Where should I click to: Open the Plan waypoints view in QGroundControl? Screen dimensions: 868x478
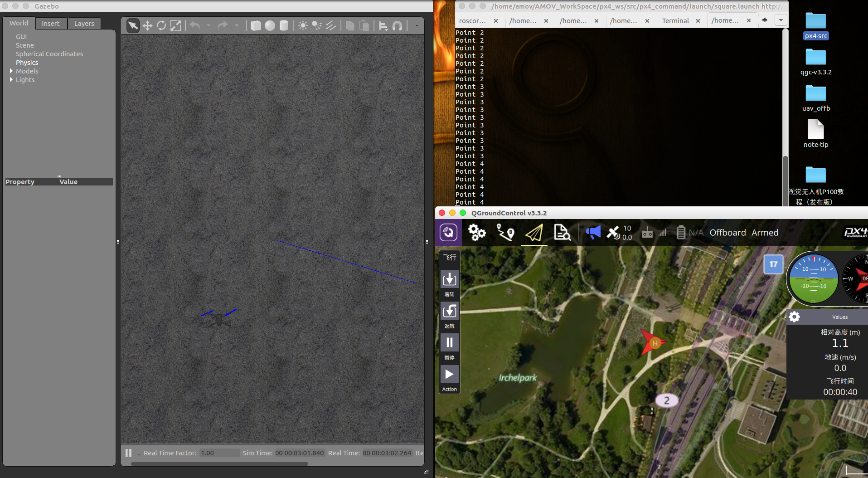pos(505,233)
